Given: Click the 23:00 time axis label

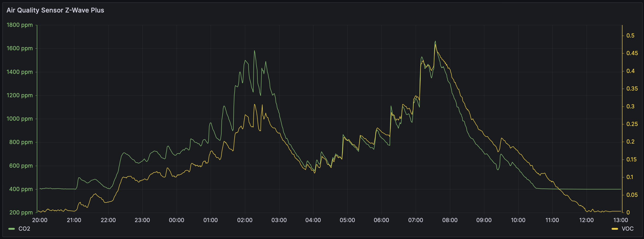Looking at the screenshot, I should click(142, 220).
